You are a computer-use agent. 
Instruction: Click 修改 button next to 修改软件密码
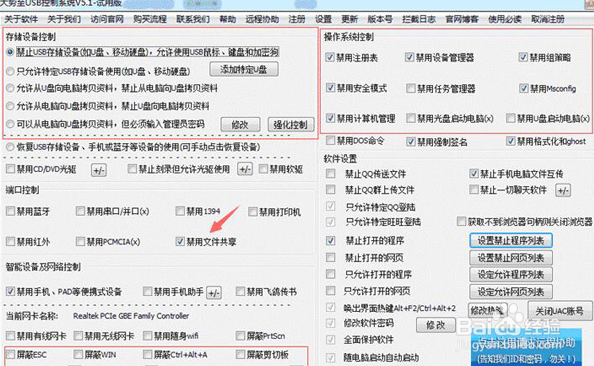[x=436, y=325]
